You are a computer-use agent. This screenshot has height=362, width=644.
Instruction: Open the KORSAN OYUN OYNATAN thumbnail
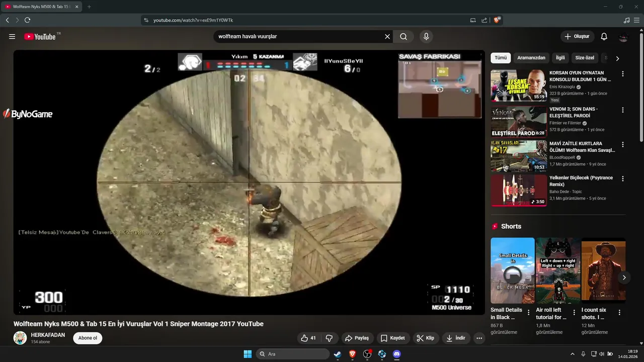(x=519, y=85)
